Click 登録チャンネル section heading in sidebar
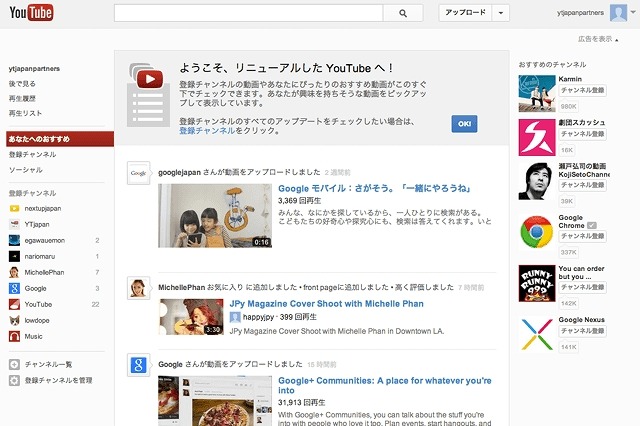640x426 pixels. 33,193
